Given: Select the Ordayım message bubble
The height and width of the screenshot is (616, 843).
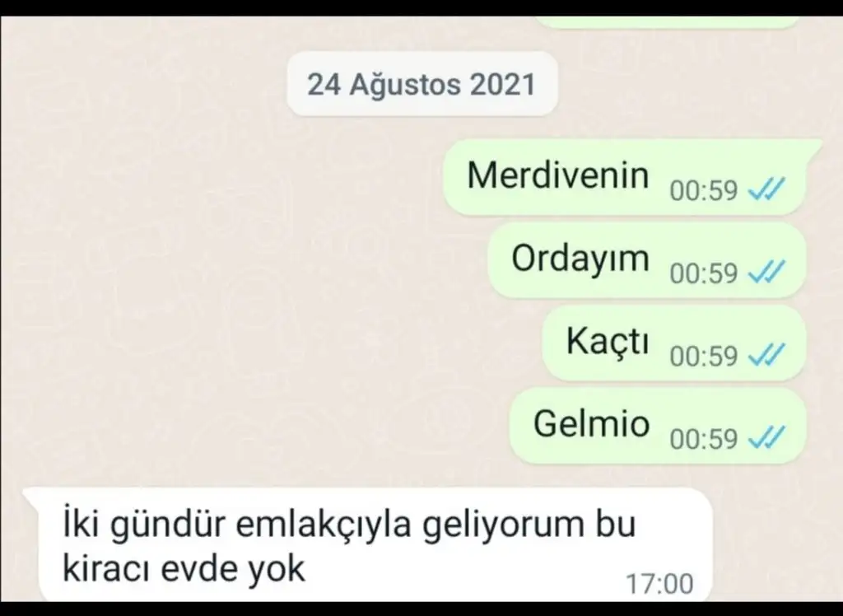Looking at the screenshot, I should point(647,260).
